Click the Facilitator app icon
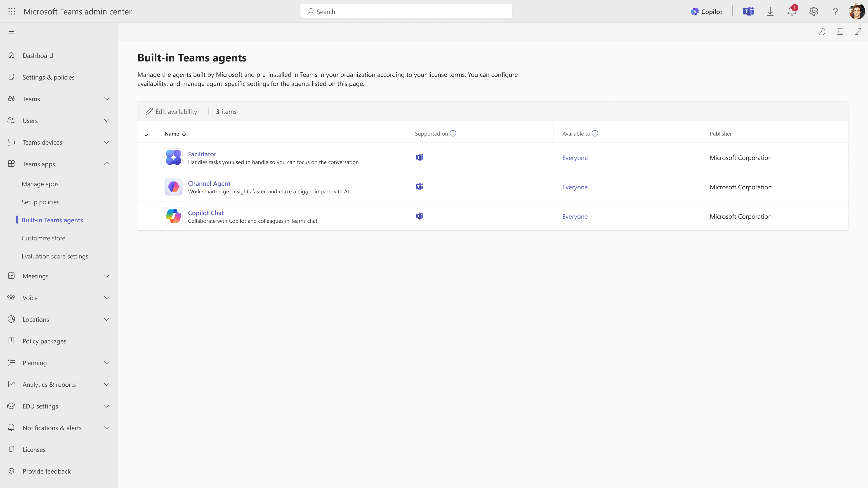 (174, 157)
